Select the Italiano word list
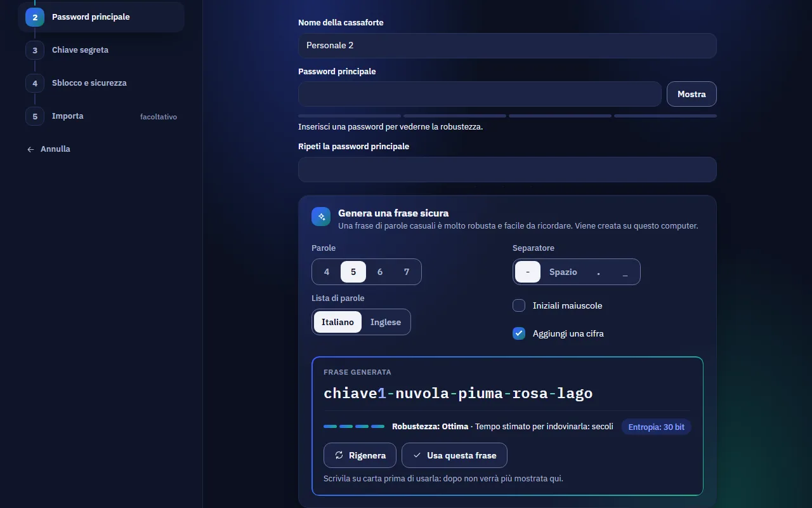The height and width of the screenshot is (508, 812). 337,322
